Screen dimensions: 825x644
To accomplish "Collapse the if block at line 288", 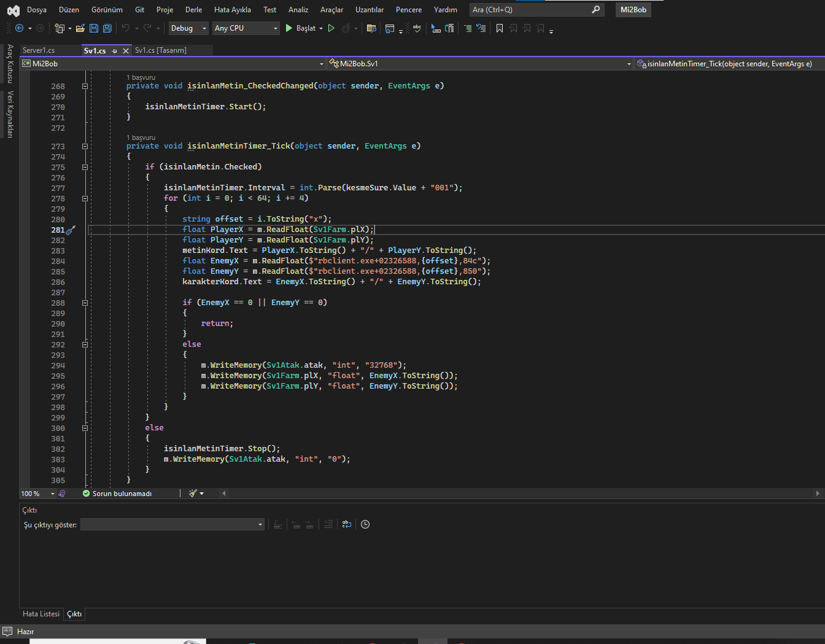I will point(85,303).
